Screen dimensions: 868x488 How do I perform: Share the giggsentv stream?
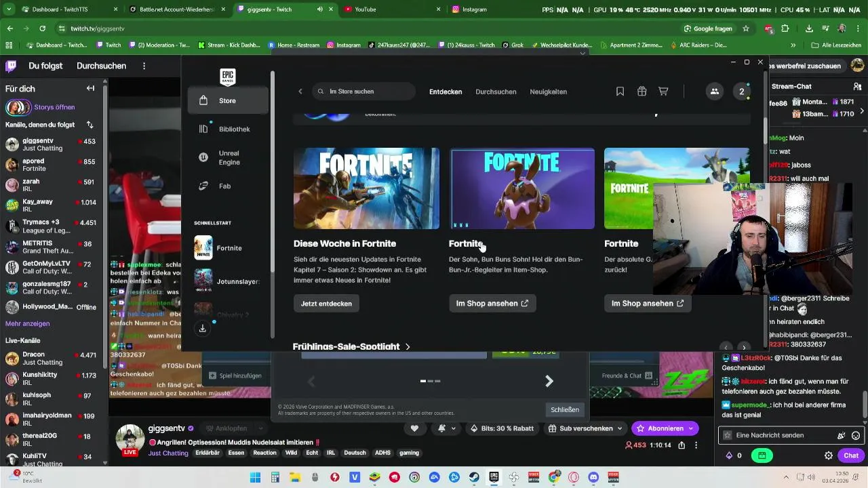pyautogui.click(x=682, y=445)
